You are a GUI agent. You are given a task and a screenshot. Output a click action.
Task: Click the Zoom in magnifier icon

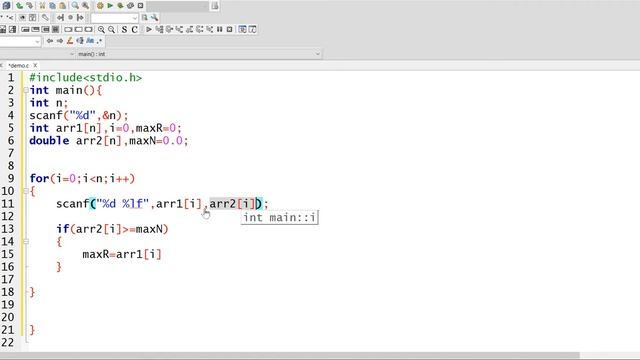(101, 29)
